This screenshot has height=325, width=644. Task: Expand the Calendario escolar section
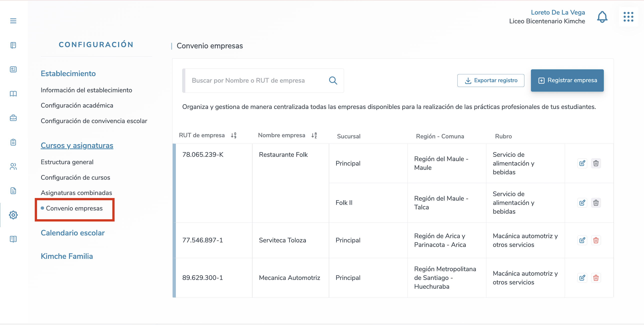73,233
